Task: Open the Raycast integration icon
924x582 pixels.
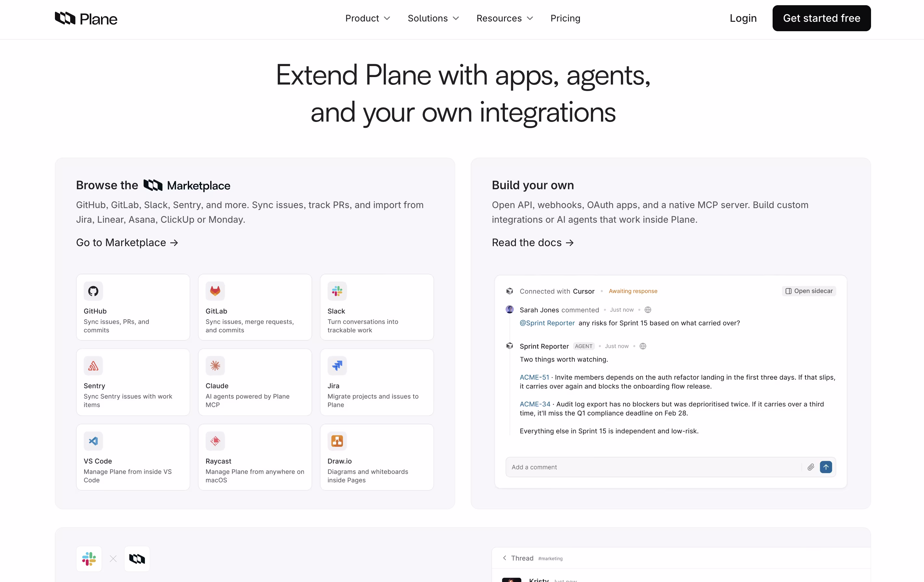Action: tap(215, 441)
